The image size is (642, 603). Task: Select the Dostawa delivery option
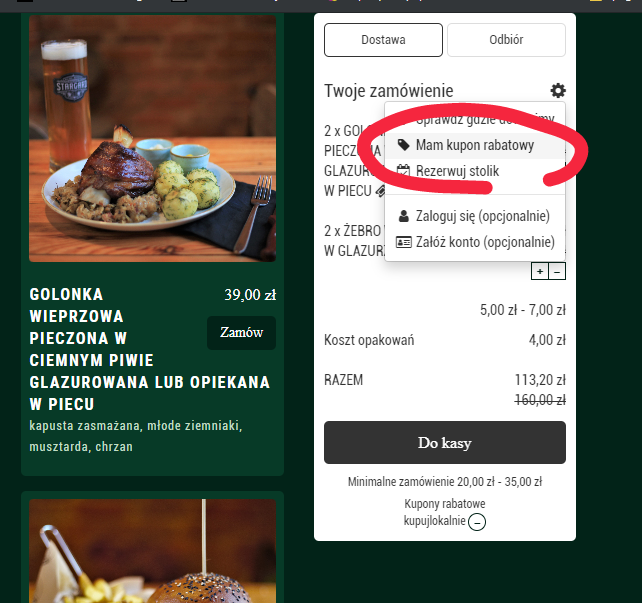(383, 40)
